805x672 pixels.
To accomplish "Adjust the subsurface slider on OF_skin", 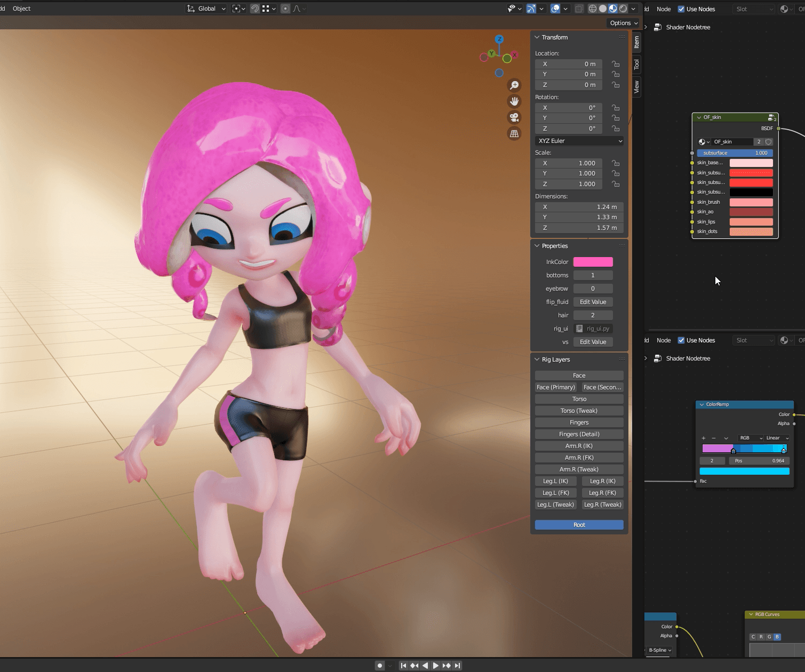I will click(735, 153).
